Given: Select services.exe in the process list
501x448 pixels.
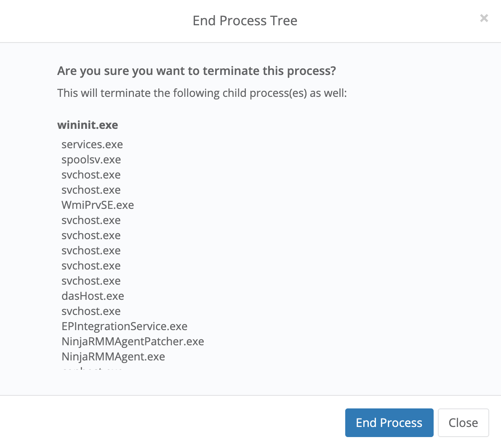Looking at the screenshot, I should [x=92, y=144].
